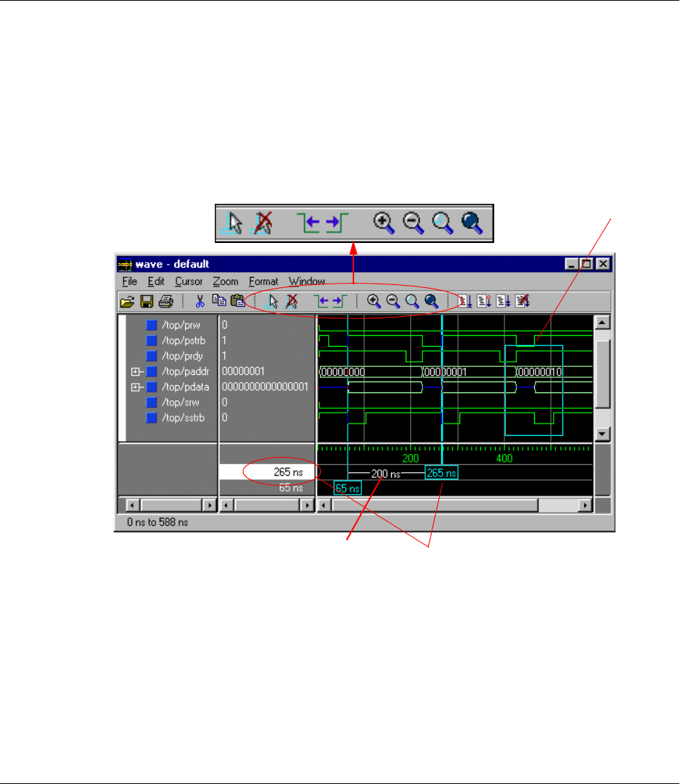Click the Copy icon in wave toolbar

point(219,300)
